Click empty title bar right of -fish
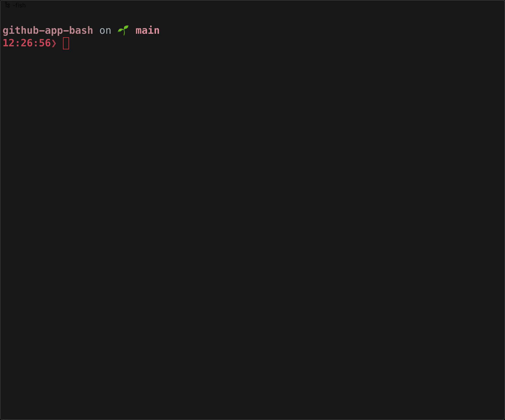The width and height of the screenshot is (505, 420). 265,5
